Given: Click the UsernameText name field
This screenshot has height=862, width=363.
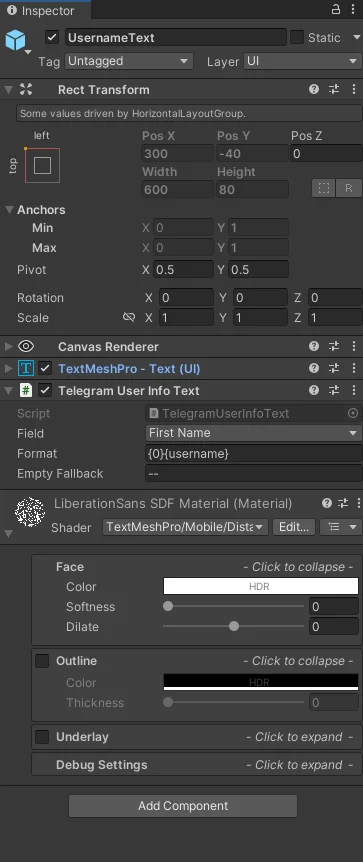Looking at the screenshot, I should [x=176, y=37].
